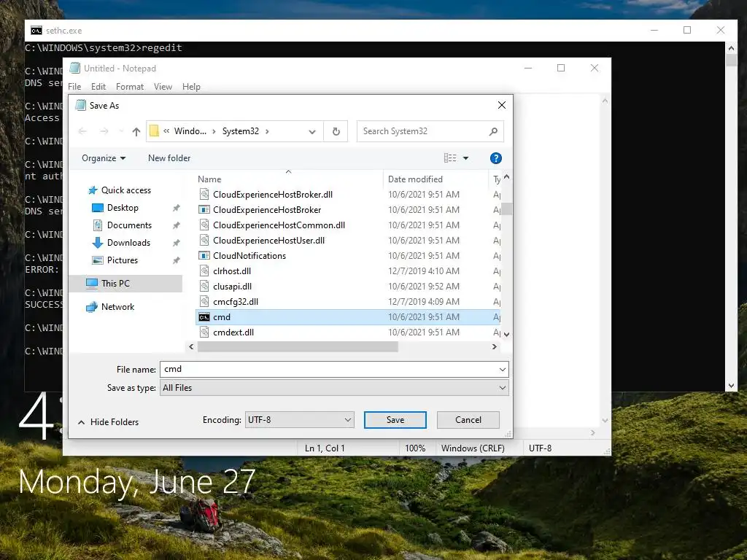The width and height of the screenshot is (747, 560).
Task: Click the Network icon in the navigation pane
Action: [91, 307]
